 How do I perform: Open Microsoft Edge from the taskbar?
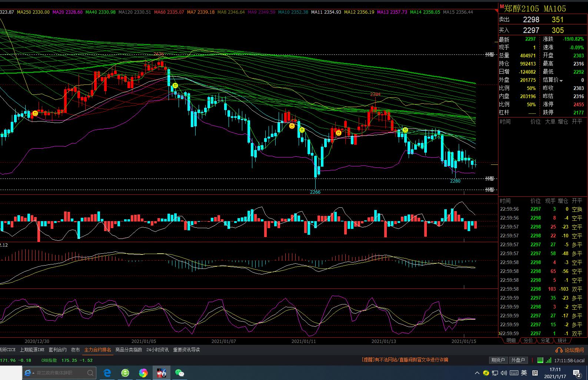click(x=107, y=373)
